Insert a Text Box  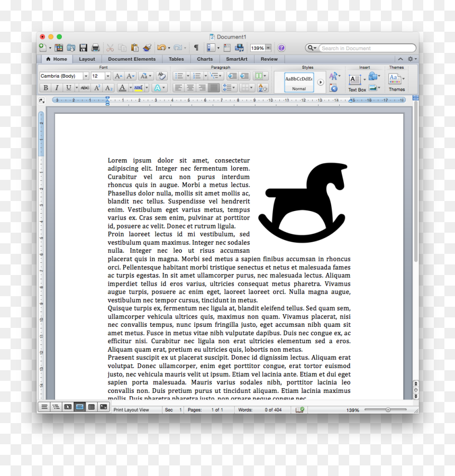(355, 80)
